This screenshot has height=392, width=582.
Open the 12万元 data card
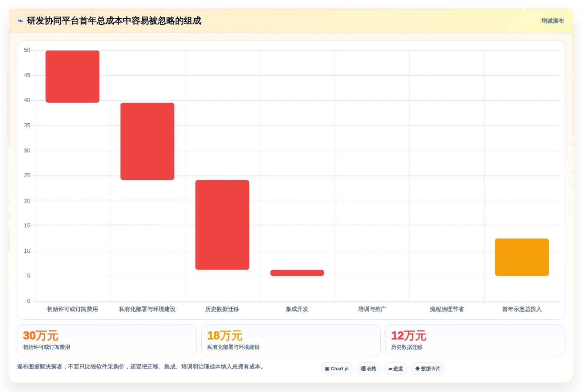click(x=475, y=340)
